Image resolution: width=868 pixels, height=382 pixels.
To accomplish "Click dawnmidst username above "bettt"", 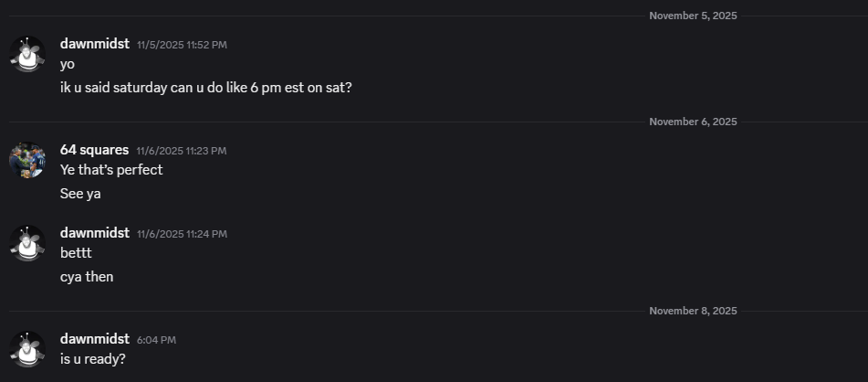I will (x=94, y=233).
